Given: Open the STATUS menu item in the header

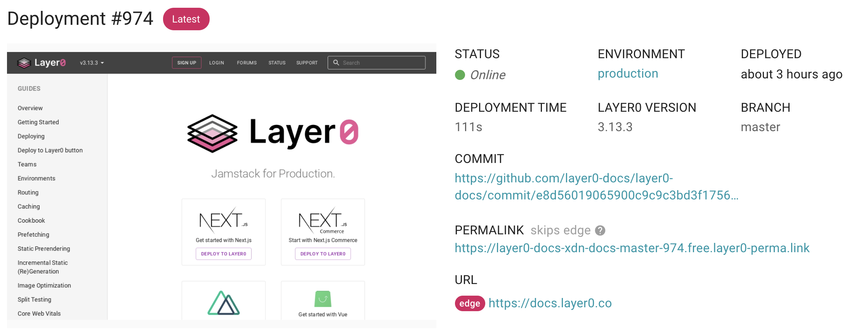Looking at the screenshot, I should click(277, 63).
